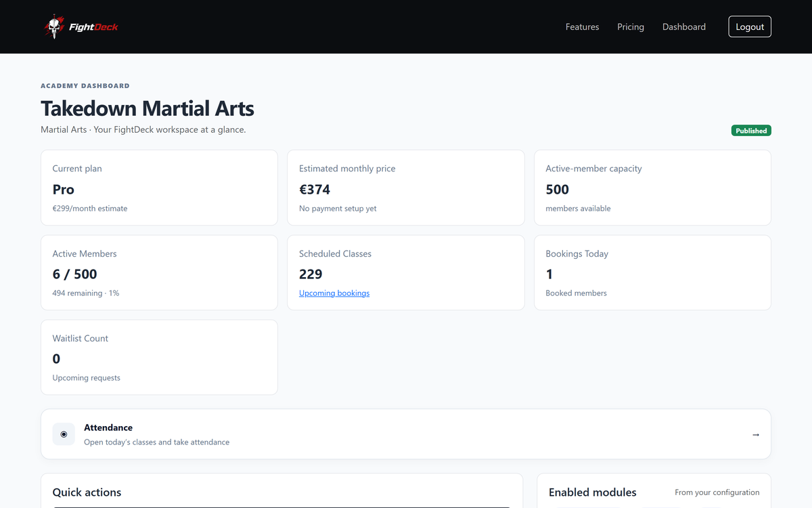The height and width of the screenshot is (508, 812).
Task: Click the Takedown Martial Arts heading
Action: [x=148, y=108]
